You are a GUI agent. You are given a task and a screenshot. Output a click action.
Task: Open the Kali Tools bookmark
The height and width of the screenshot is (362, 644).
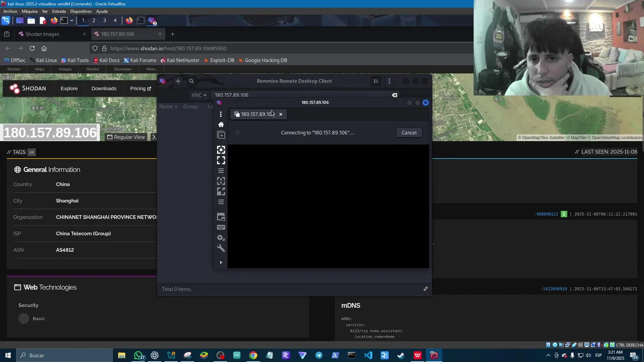(74, 60)
